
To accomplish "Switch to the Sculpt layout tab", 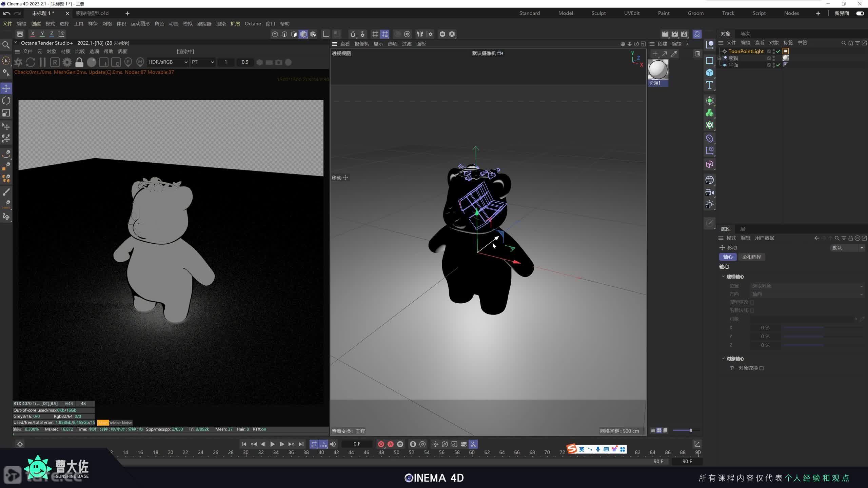I will point(598,13).
